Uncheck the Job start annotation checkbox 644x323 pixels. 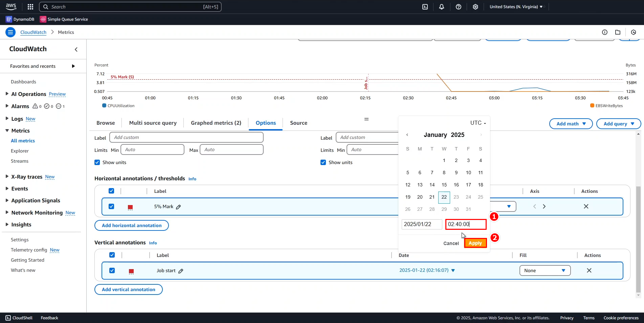[112, 270]
